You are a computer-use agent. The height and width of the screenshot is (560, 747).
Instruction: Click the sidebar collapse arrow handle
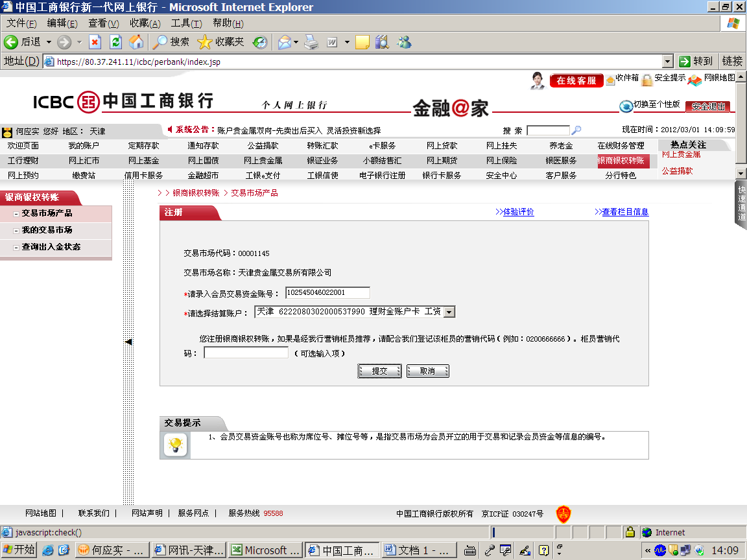pos(128,342)
